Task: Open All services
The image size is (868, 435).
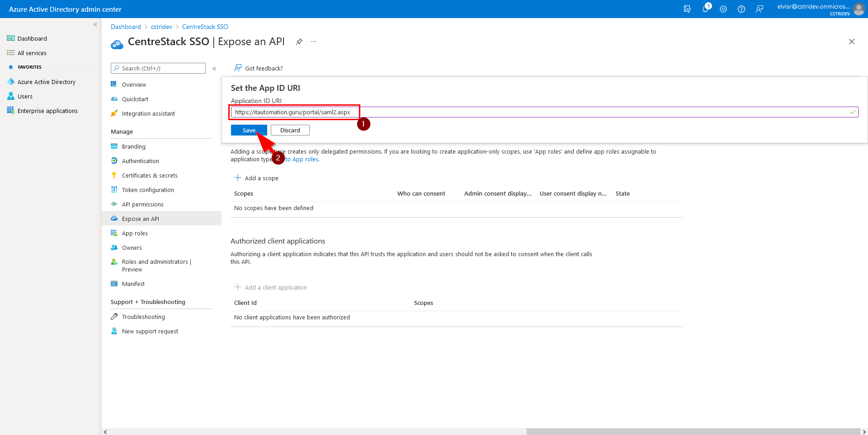Action: point(32,53)
